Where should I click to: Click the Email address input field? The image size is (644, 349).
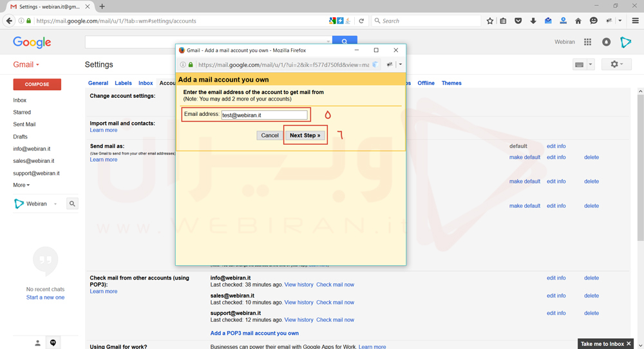click(x=265, y=115)
